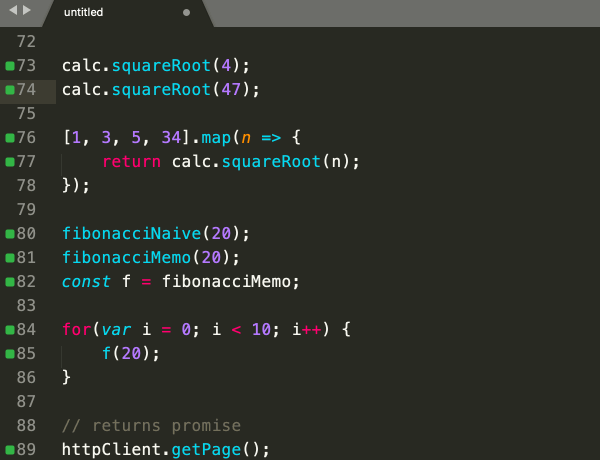The image size is (600, 460).
Task: Click the map method on line 76
Action: (216, 138)
